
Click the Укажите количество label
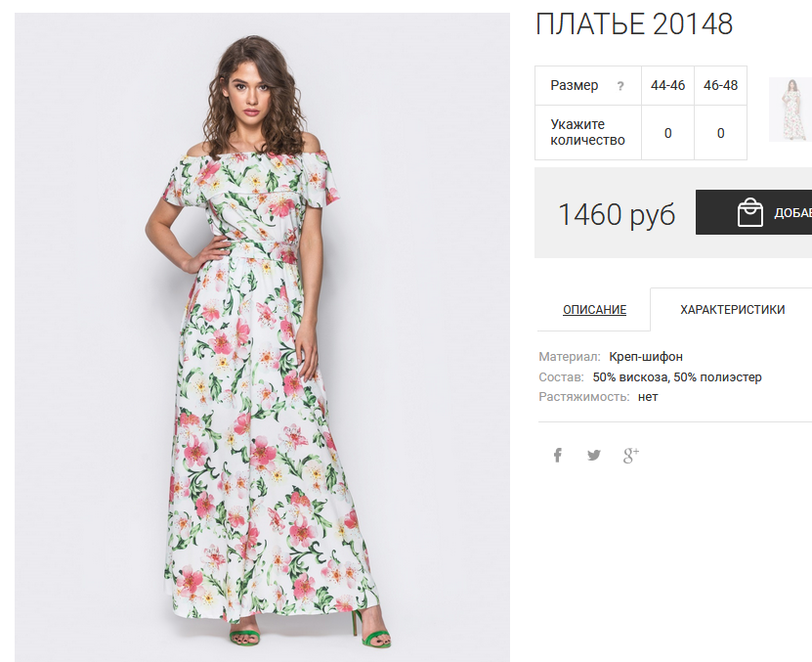(588, 132)
